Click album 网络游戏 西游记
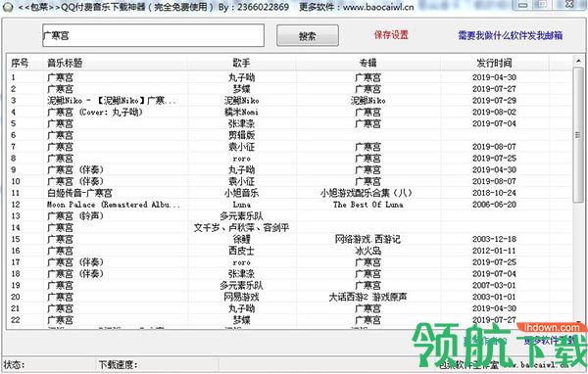The height and width of the screenshot is (374, 588). pos(367,239)
